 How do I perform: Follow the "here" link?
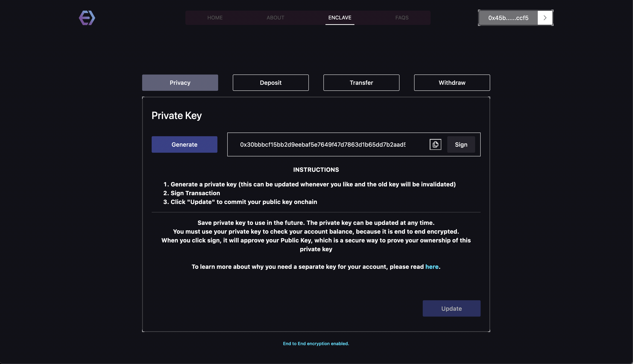pos(432,267)
